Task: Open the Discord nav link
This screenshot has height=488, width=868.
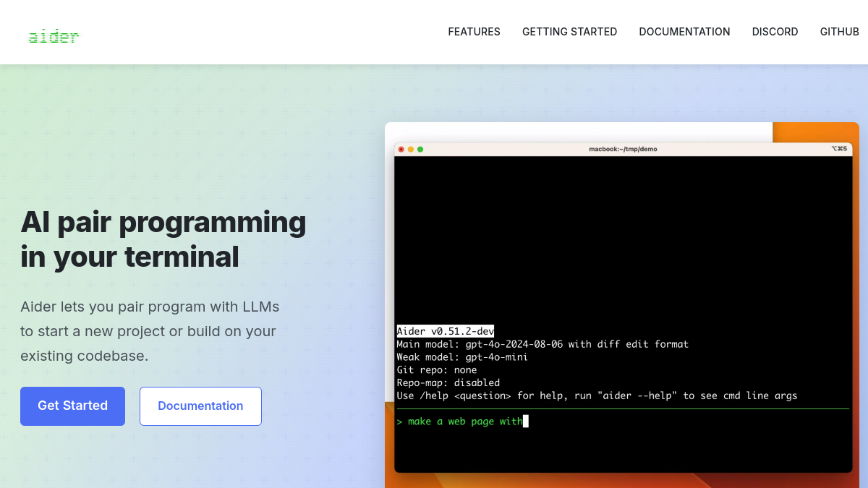Action: 775,32
